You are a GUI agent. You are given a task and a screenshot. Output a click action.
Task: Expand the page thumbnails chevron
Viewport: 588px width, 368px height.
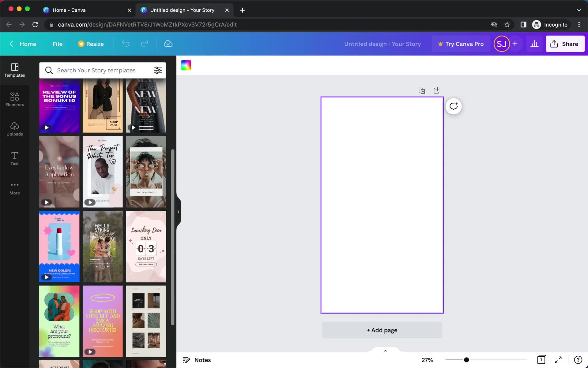(x=385, y=351)
